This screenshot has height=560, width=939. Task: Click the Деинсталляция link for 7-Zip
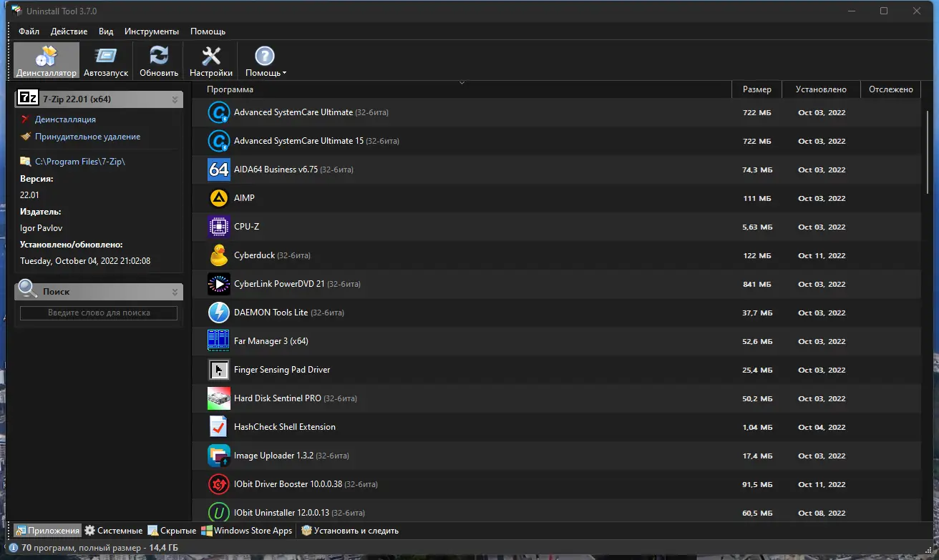click(65, 119)
